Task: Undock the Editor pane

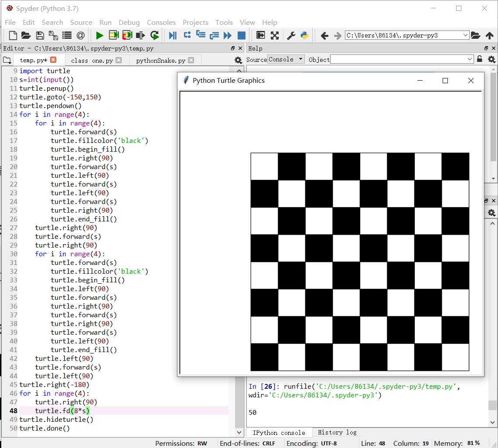Action: point(233,48)
